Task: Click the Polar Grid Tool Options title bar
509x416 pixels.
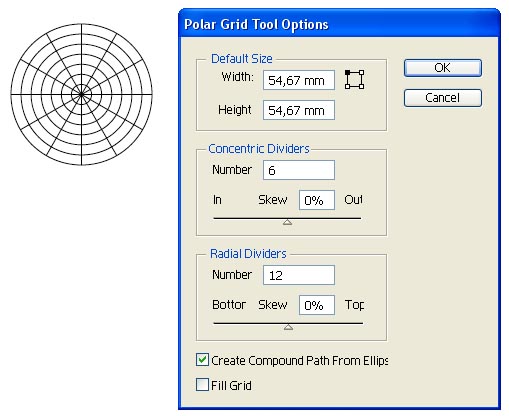Action: point(339,24)
